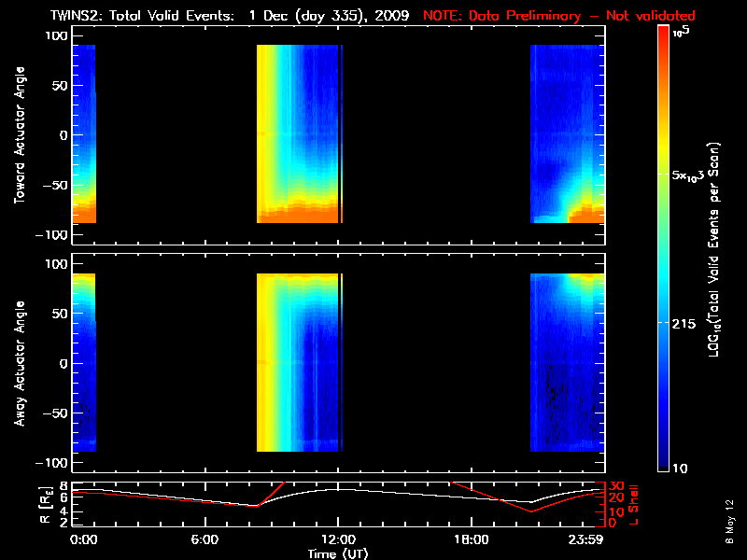Click the "8 May 12" date stamp
747x560 pixels.
point(727,521)
